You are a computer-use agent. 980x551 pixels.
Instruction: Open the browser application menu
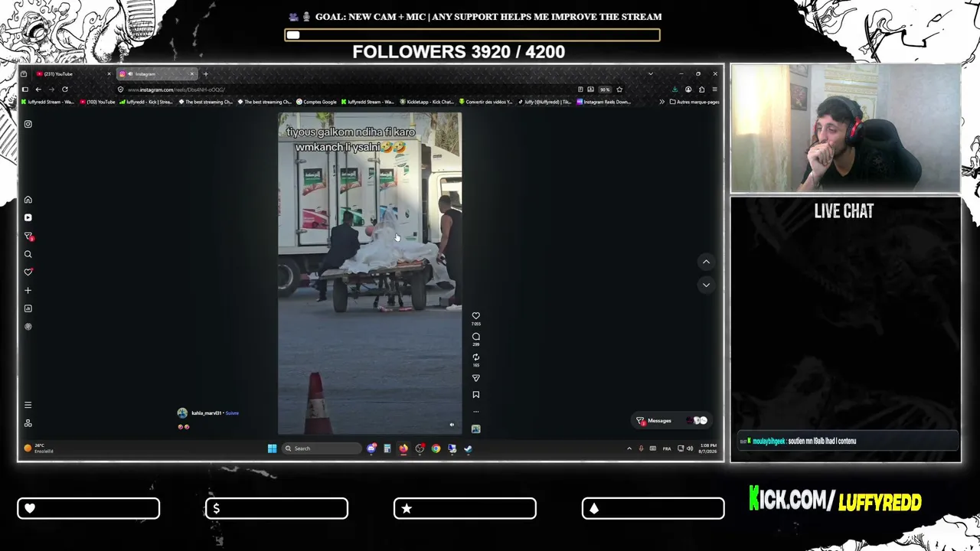[715, 90]
